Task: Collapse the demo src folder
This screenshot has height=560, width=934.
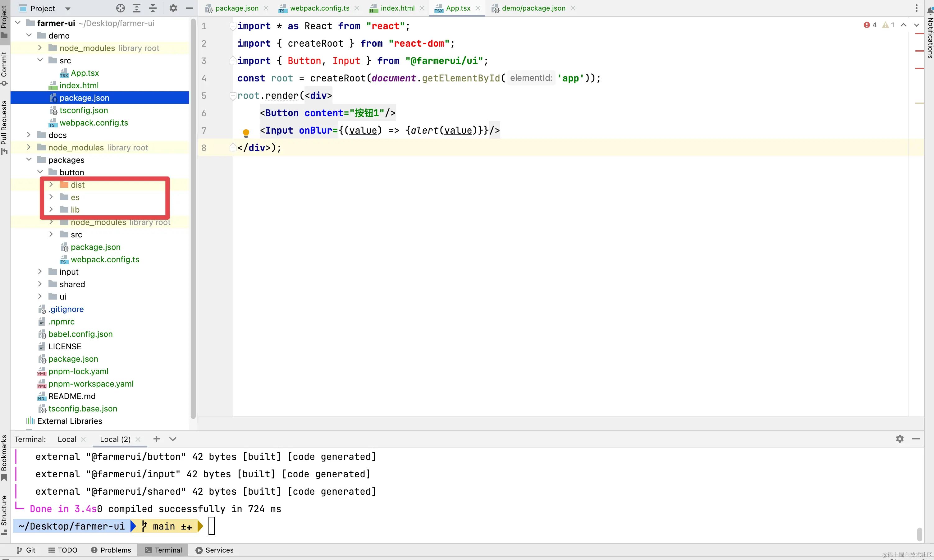Action: click(x=40, y=60)
